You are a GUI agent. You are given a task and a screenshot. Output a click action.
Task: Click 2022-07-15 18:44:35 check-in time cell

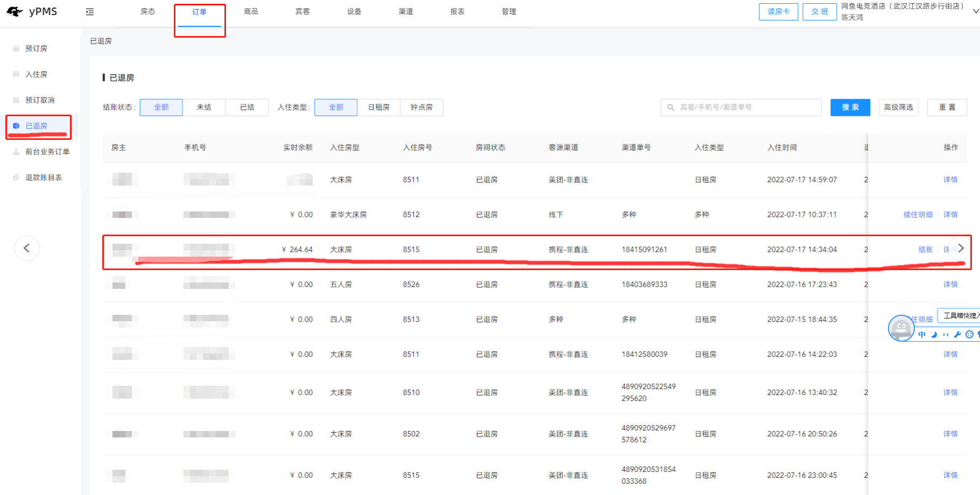802,320
